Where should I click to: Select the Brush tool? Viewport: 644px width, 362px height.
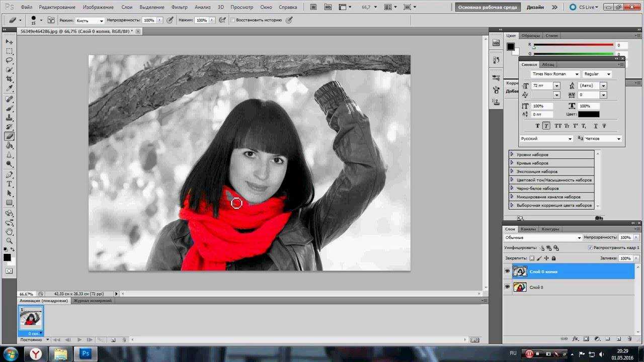9,108
